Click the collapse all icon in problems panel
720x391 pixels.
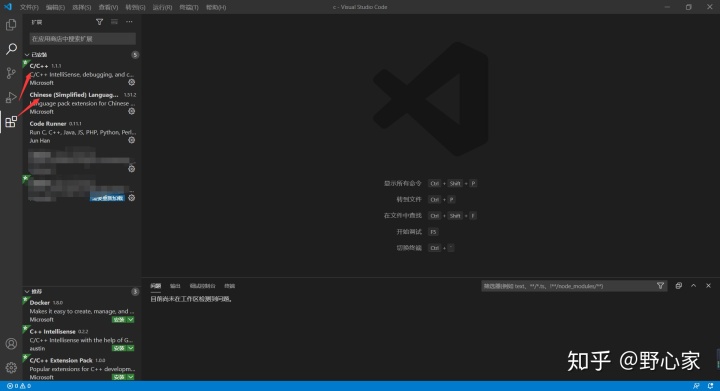click(678, 286)
